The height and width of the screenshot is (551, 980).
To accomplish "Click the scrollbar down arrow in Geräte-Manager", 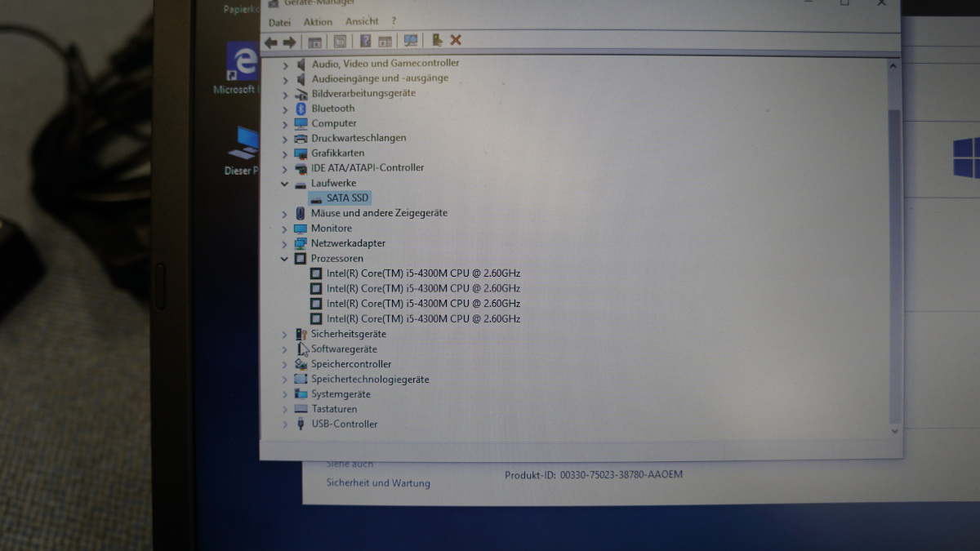I will tap(894, 431).
